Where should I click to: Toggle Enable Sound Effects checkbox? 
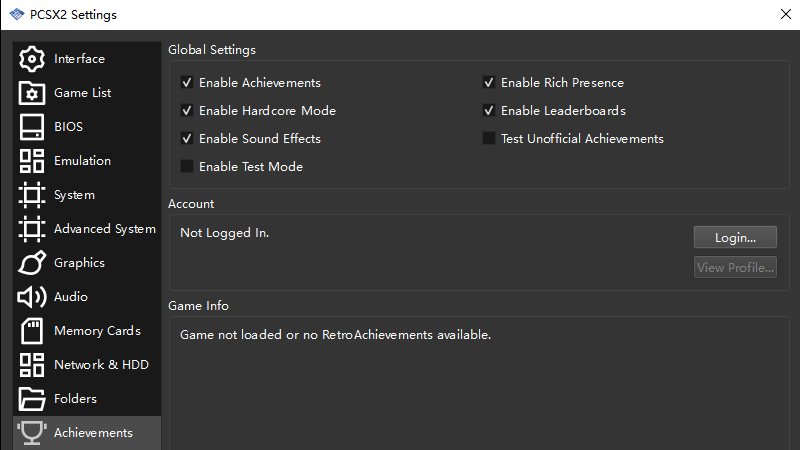[x=187, y=139]
